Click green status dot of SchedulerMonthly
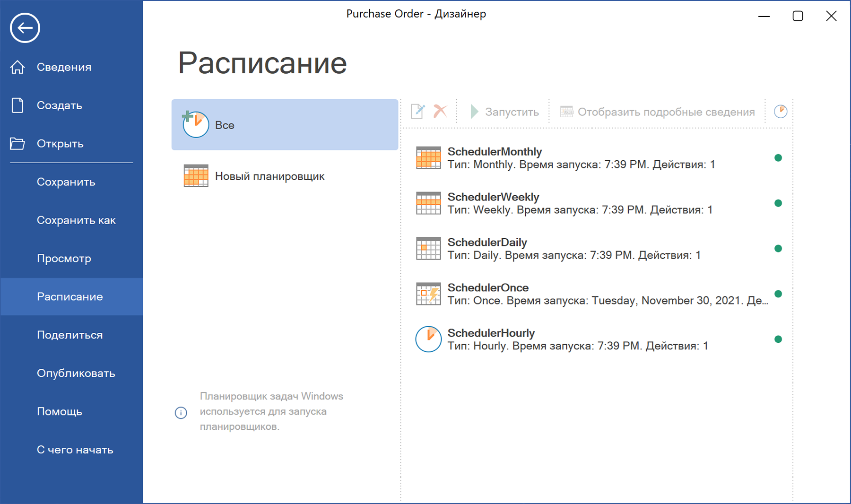The width and height of the screenshot is (851, 504). (778, 158)
